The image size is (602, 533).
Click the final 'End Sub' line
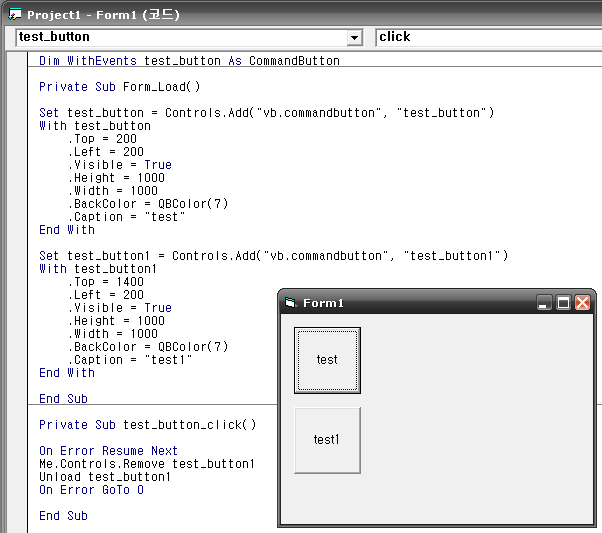(63, 516)
